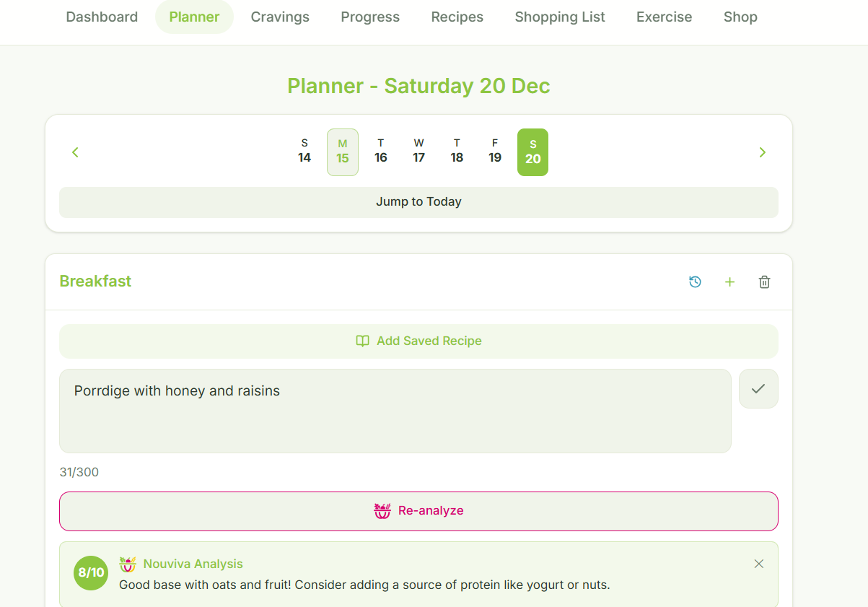This screenshot has width=868, height=607.
Task: Add a breakfast item with plus icon
Action: (729, 282)
